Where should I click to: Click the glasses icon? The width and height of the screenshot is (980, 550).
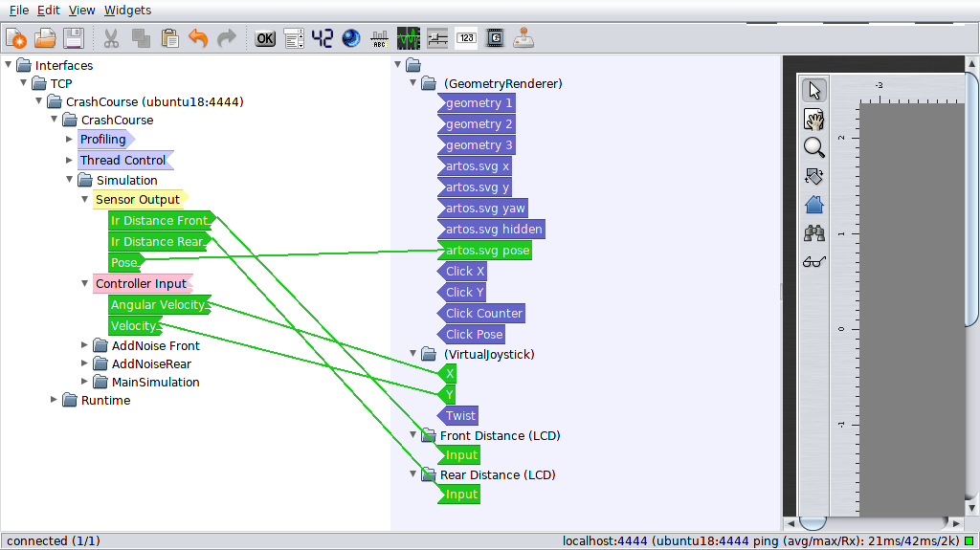(814, 261)
